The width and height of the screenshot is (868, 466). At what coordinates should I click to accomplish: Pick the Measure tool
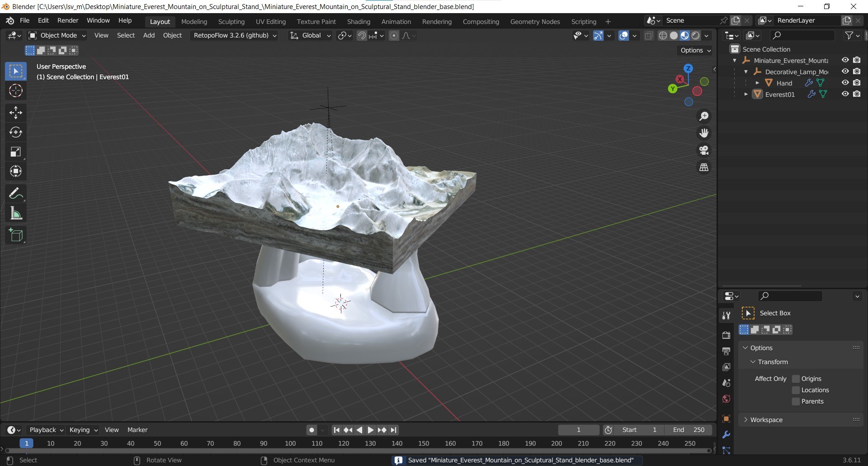[16, 213]
